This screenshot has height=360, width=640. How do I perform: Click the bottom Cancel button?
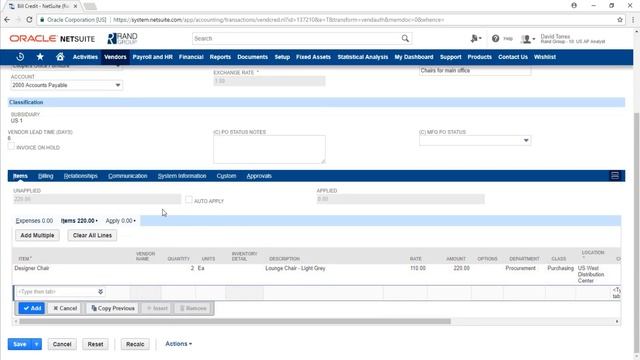tap(62, 344)
